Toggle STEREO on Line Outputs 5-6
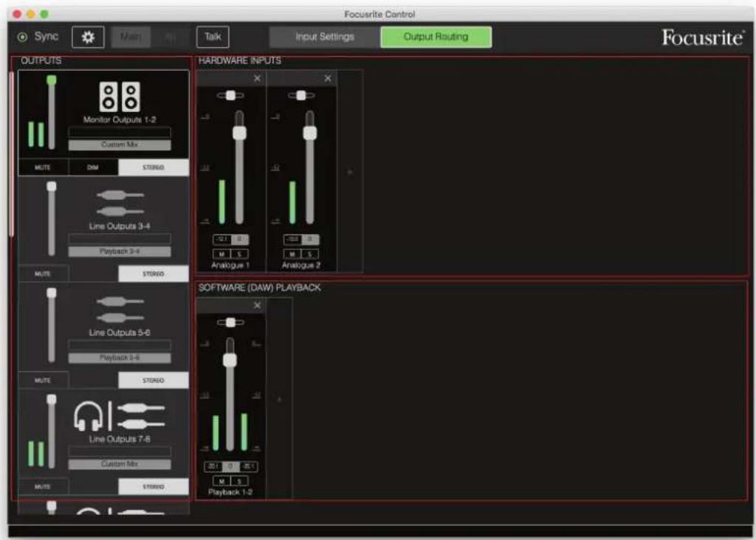Screen dimensions: 756x540 [154, 380]
